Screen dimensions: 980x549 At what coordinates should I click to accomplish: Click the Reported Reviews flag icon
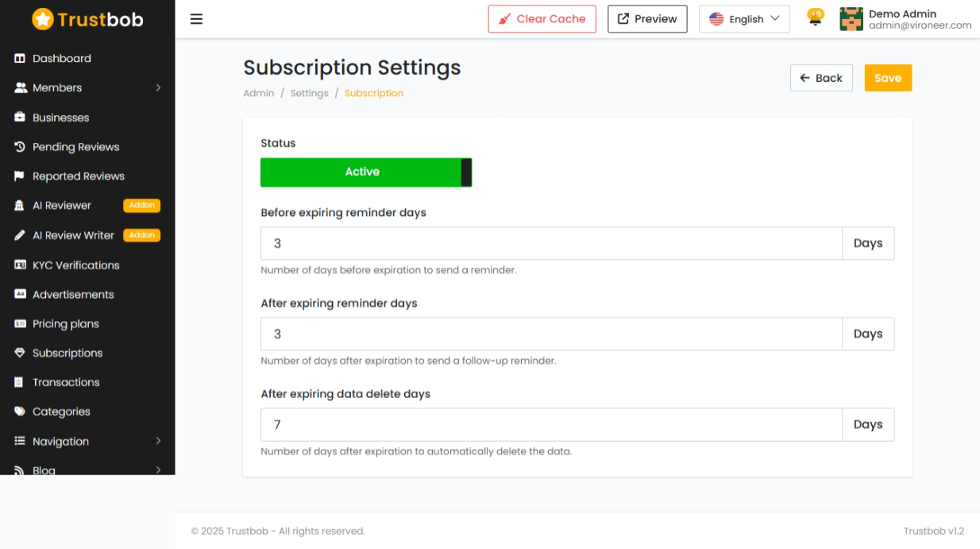pyautogui.click(x=20, y=176)
